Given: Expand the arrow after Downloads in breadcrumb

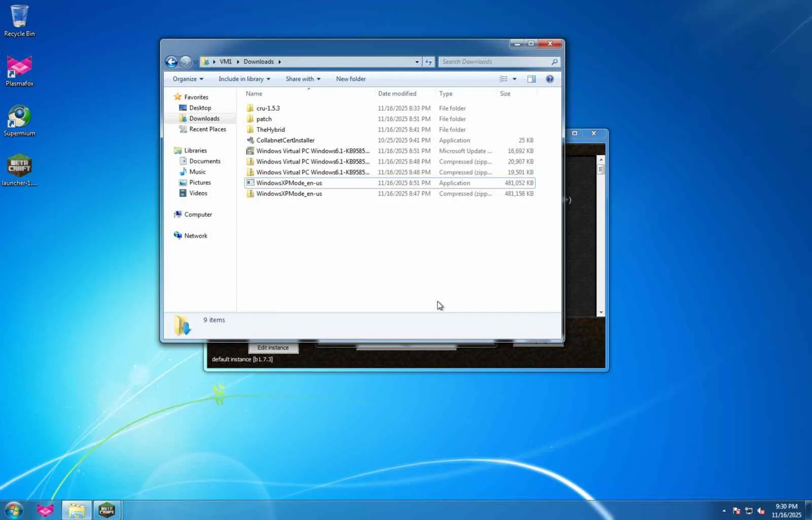Looking at the screenshot, I should coord(279,62).
